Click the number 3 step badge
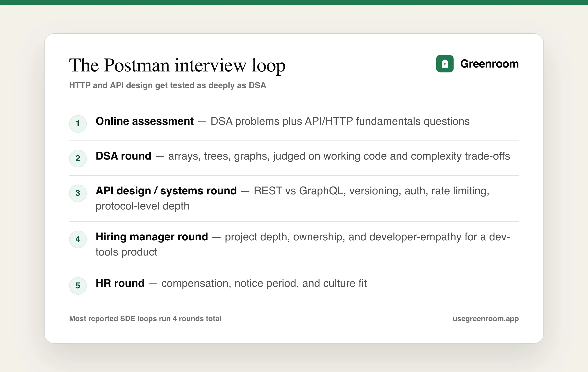This screenshot has width=588, height=372. click(x=78, y=193)
